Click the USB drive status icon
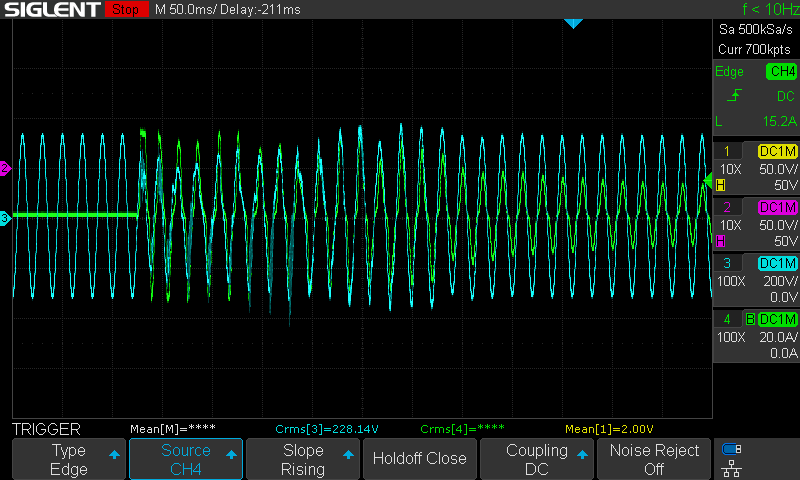Screen dimensions: 800x480 732,449
